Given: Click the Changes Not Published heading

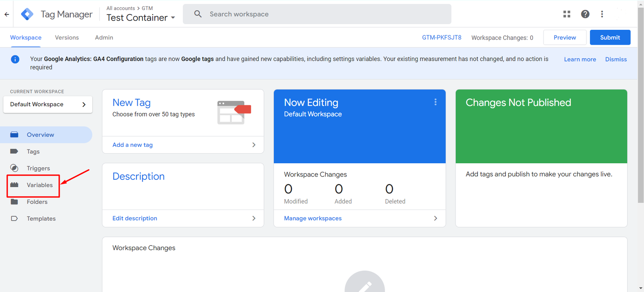Looking at the screenshot, I should 518,103.
